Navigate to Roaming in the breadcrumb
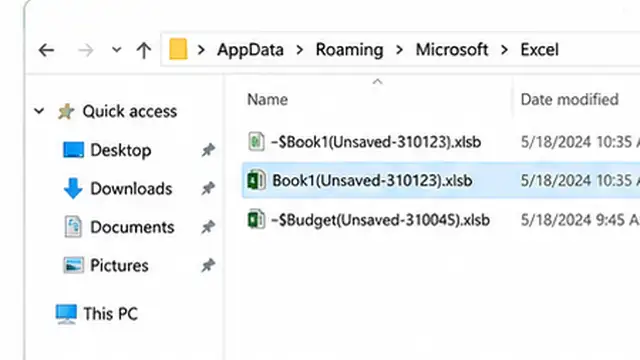This screenshot has width=640, height=360. coord(349,50)
